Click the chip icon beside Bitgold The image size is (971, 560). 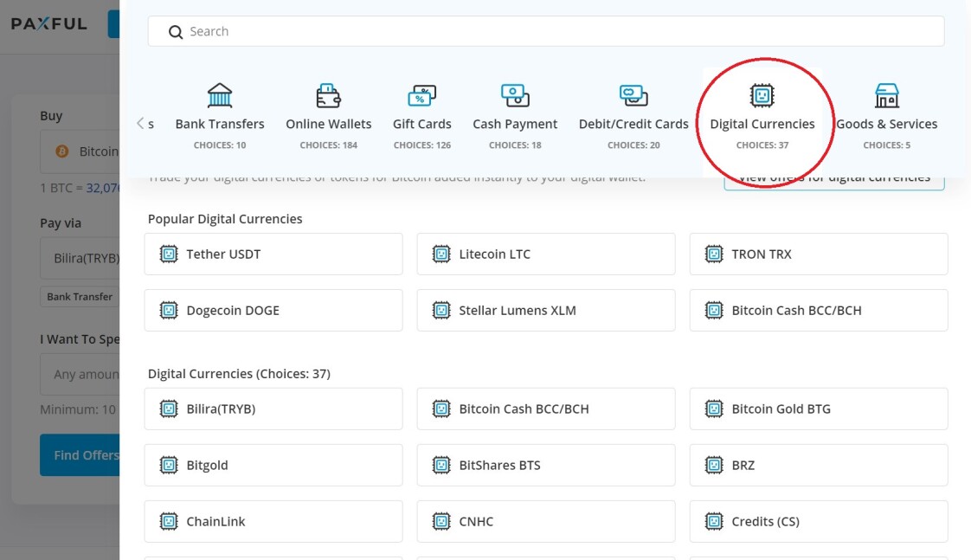pyautogui.click(x=169, y=465)
